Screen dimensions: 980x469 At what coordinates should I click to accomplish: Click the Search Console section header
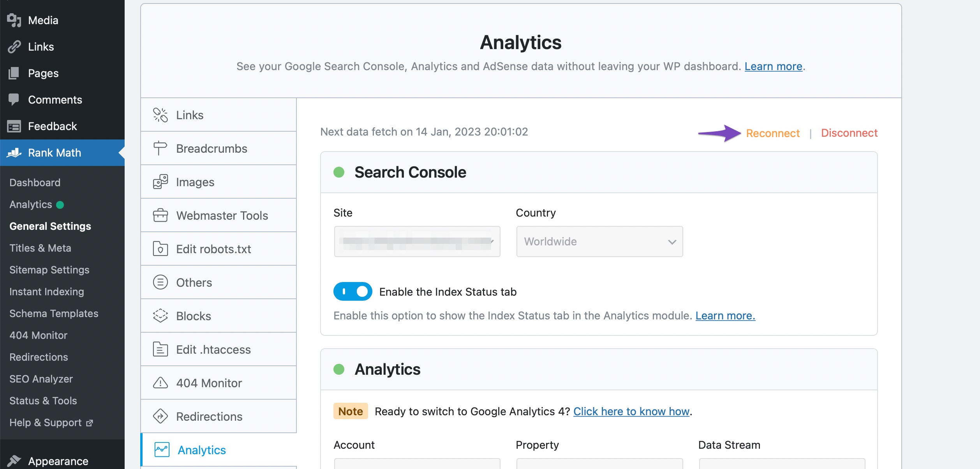[x=410, y=172]
